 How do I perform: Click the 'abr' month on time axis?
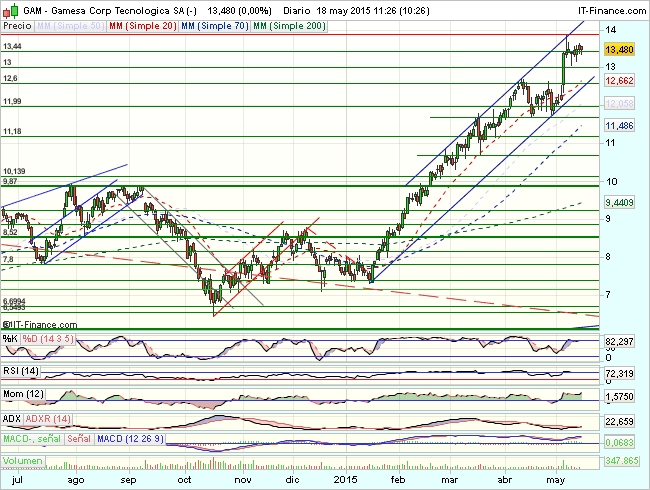pos(504,480)
